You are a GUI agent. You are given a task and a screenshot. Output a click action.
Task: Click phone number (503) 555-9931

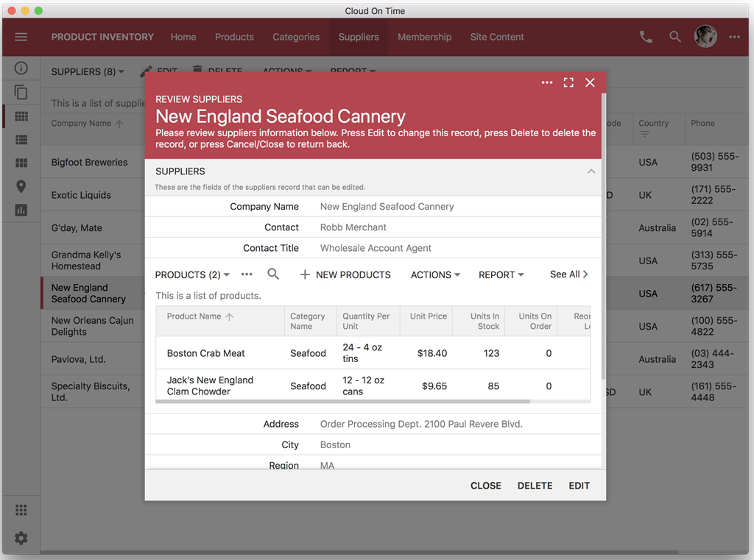pyautogui.click(x=714, y=162)
